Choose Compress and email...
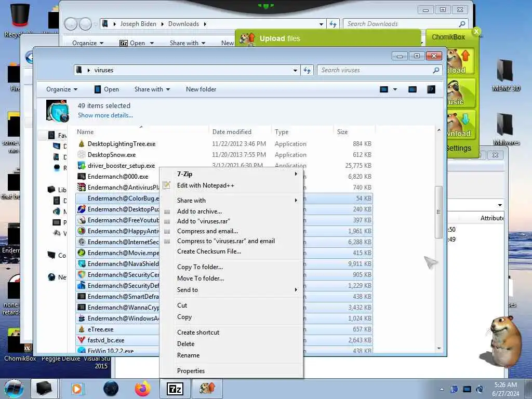The height and width of the screenshot is (399, 532). coord(231,231)
